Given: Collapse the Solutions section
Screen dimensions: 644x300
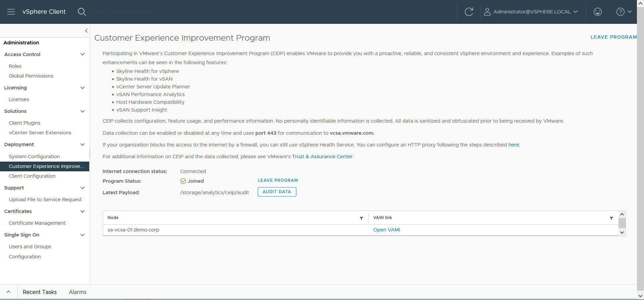Looking at the screenshot, I should pyautogui.click(x=83, y=111).
